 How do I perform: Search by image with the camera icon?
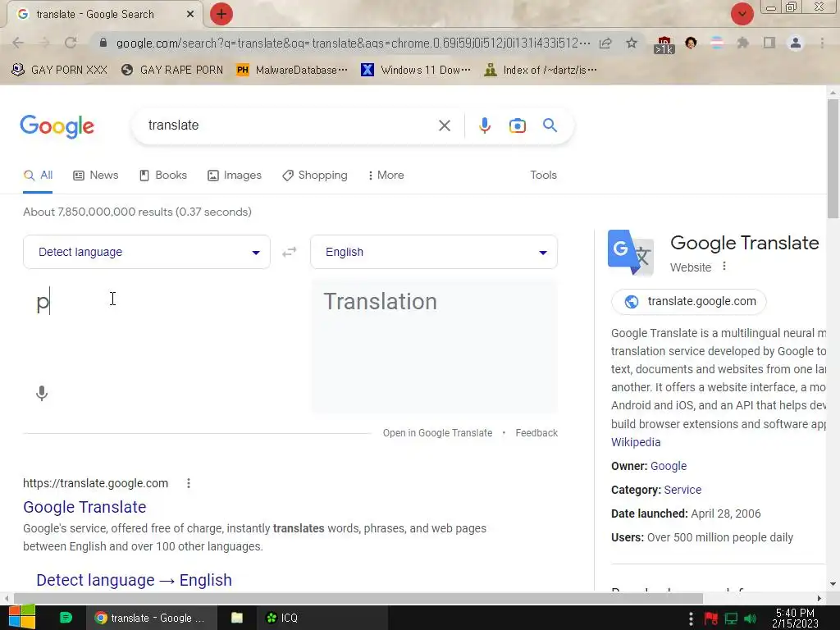coord(517,126)
